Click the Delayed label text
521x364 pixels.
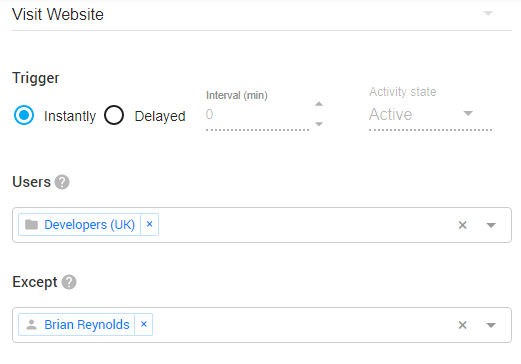tap(160, 116)
